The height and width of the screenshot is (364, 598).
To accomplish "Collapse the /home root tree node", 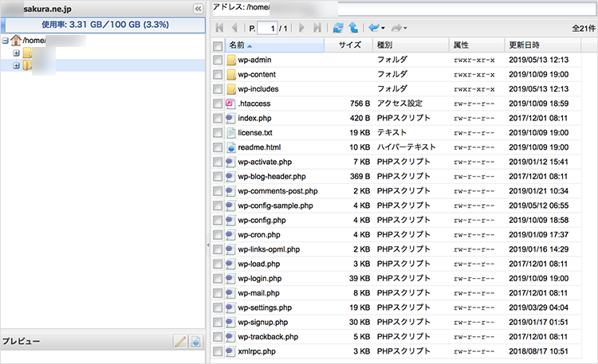I will (6, 40).
